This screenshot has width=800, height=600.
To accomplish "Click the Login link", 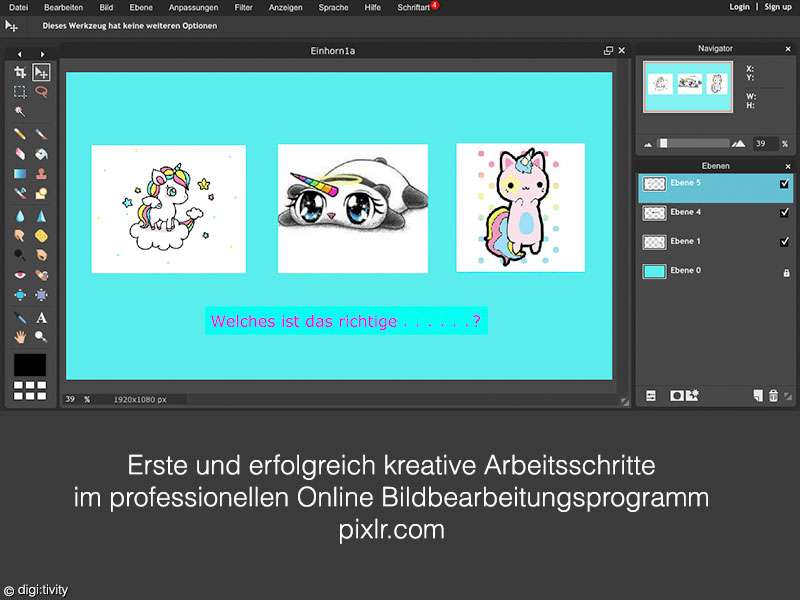I will [x=739, y=7].
